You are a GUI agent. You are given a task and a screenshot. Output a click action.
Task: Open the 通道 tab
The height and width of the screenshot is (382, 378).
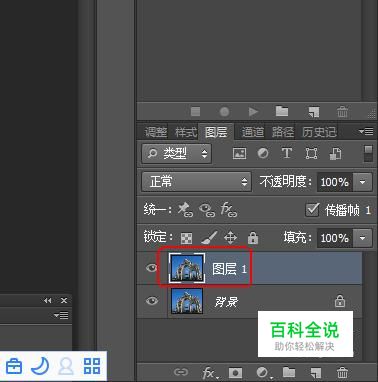pos(253,132)
